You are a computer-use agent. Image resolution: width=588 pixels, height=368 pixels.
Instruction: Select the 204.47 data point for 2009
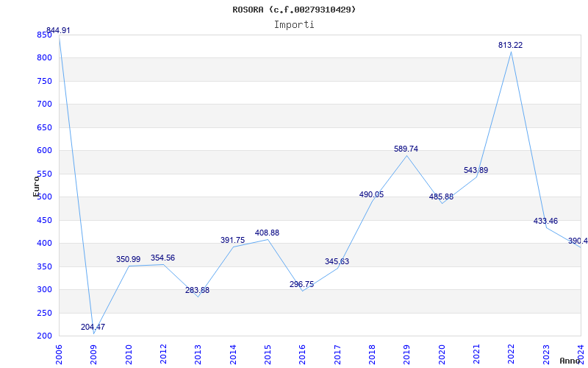(93, 327)
